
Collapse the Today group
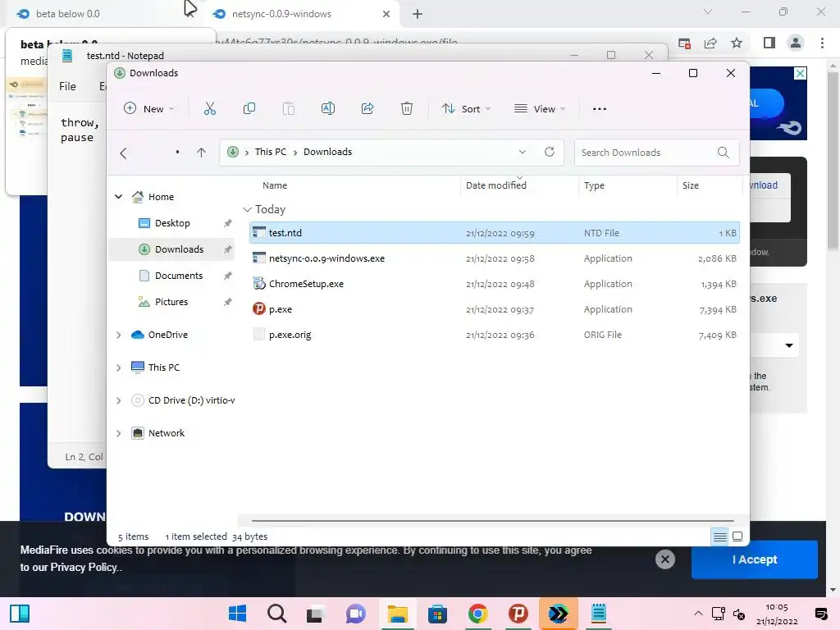[247, 209]
